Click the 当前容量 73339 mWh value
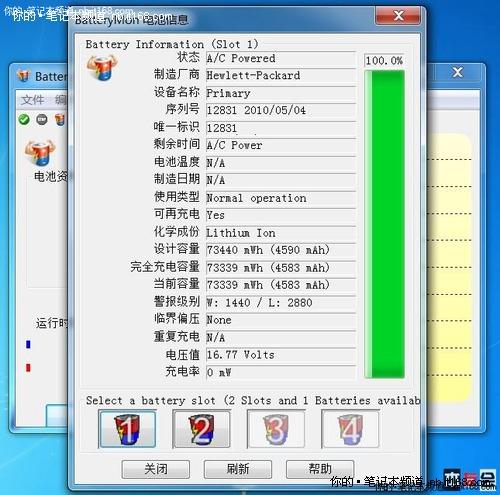 281,285
